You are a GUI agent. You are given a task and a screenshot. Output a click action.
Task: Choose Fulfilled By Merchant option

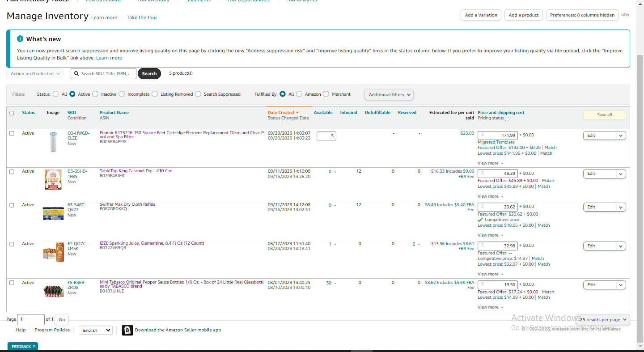(x=326, y=94)
